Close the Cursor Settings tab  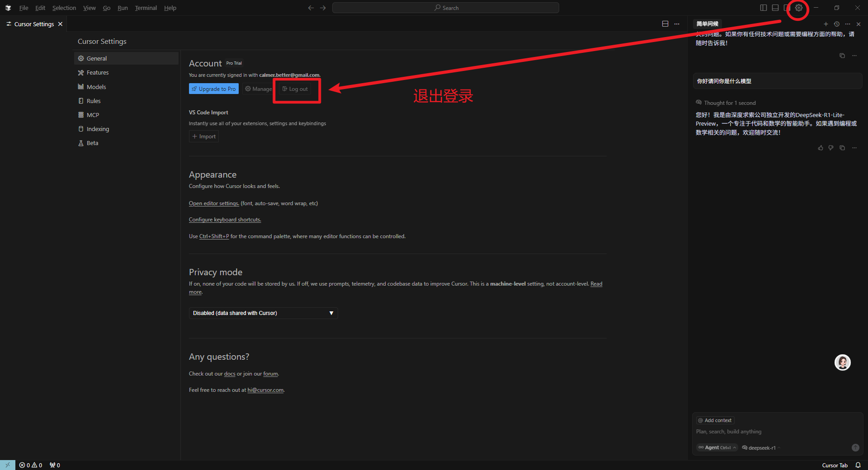click(x=60, y=24)
